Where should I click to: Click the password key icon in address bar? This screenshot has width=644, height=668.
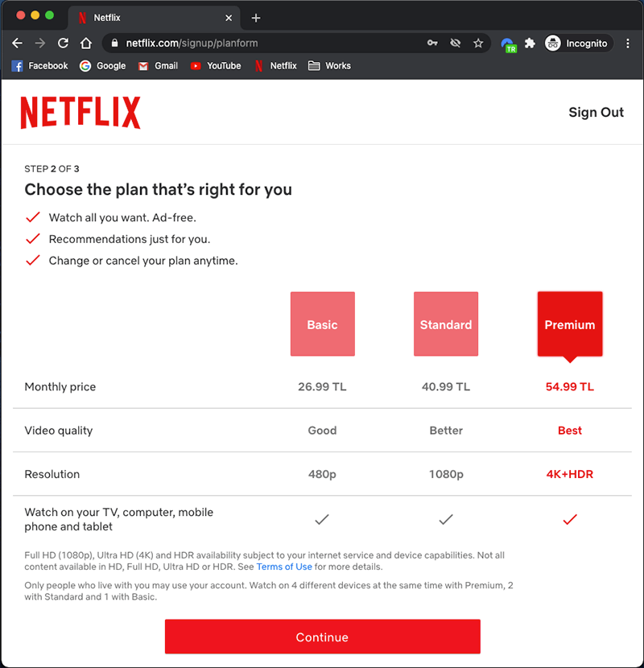[432, 43]
